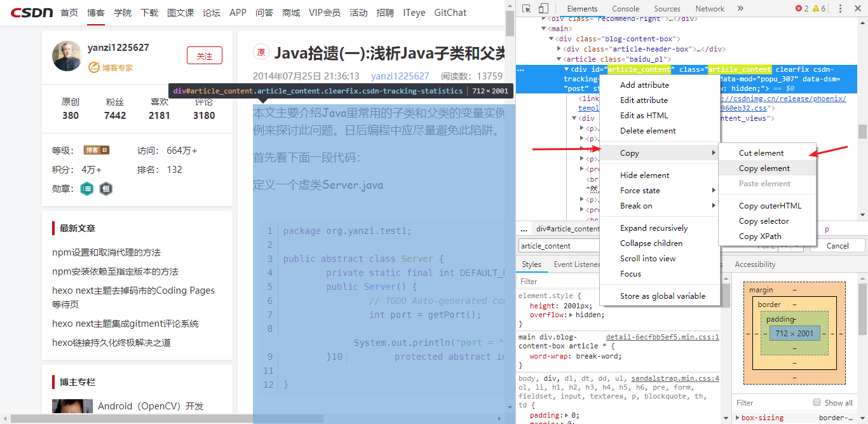Click the article_content input field
The width and height of the screenshot is (868, 424).
pos(558,245)
